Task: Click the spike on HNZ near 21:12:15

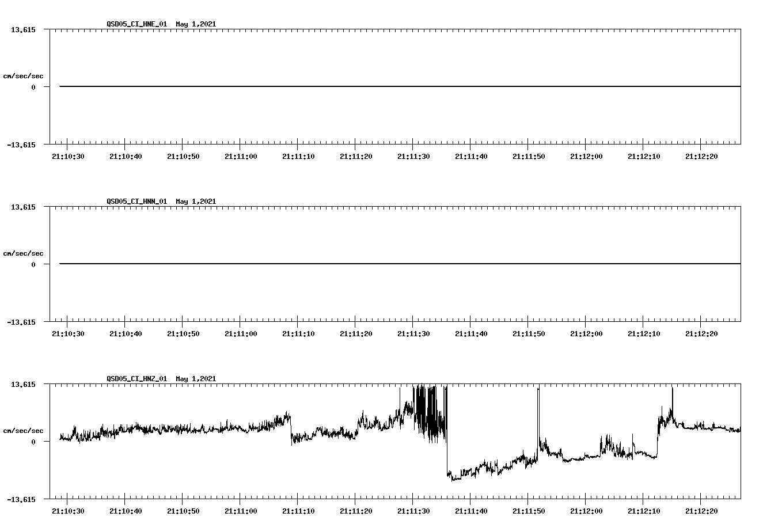Action: [672, 394]
